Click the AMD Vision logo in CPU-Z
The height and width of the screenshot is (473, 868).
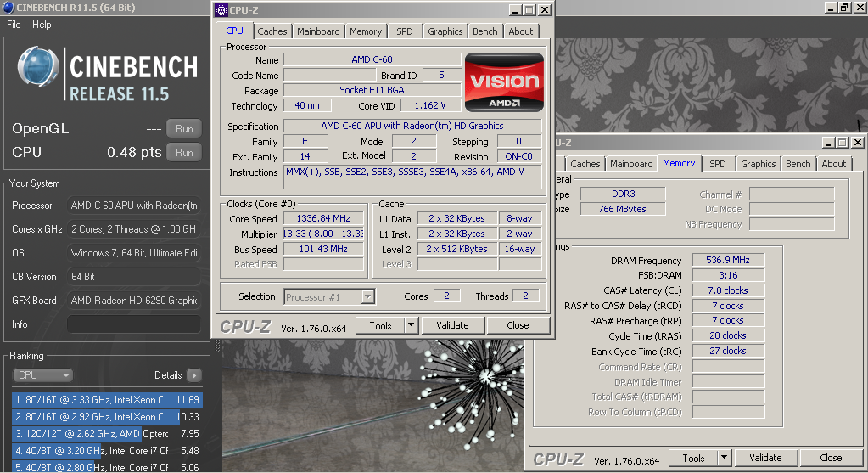[x=504, y=82]
